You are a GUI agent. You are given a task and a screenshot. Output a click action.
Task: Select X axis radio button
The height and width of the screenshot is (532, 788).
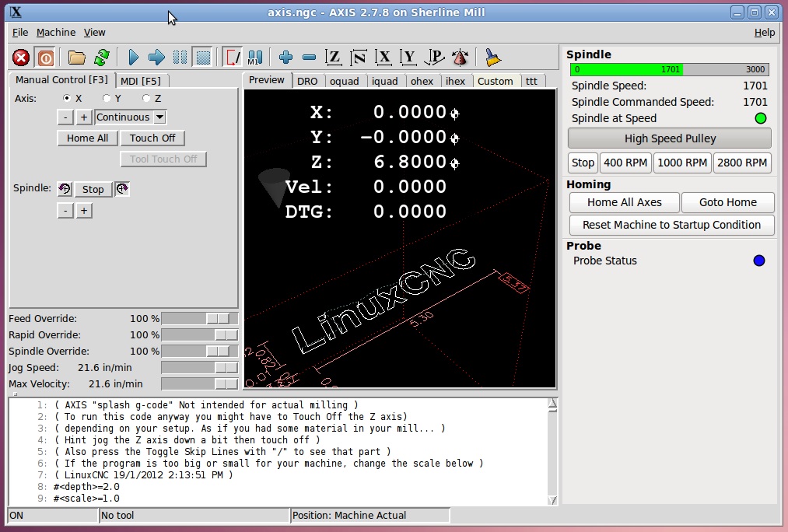click(x=66, y=98)
